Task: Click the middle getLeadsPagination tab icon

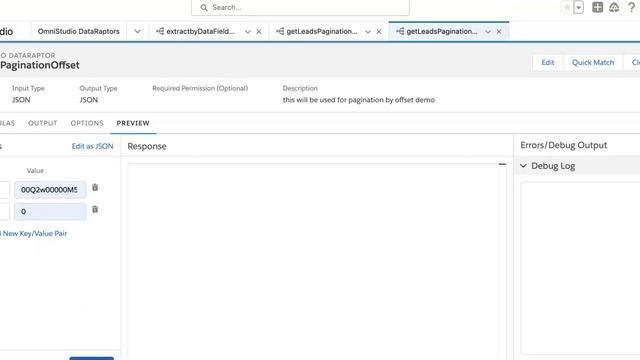Action: (x=280, y=31)
